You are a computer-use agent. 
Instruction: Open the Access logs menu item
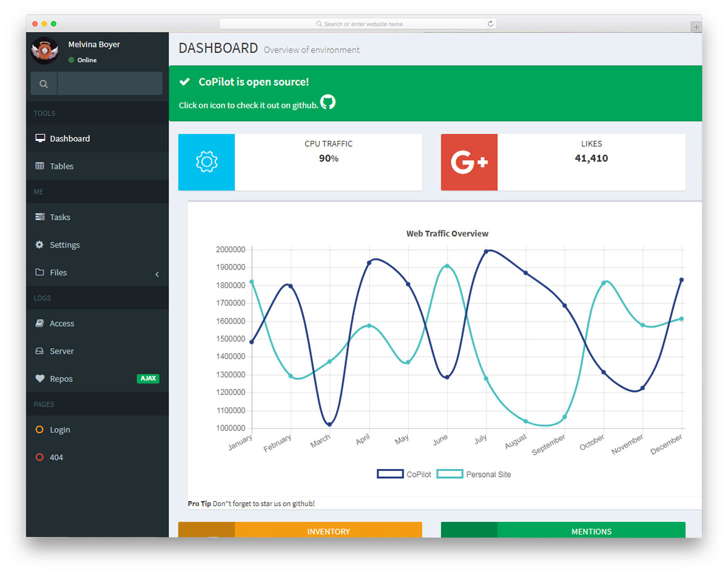click(x=97, y=323)
